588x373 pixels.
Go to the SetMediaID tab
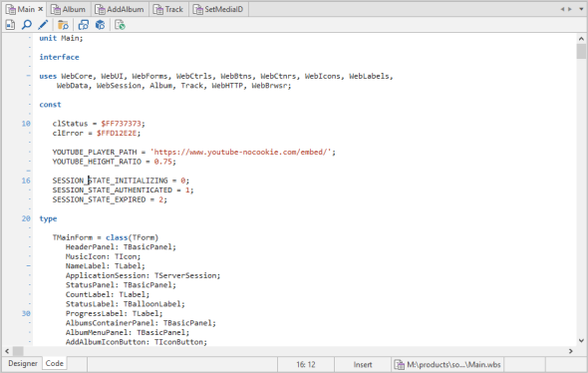click(218, 9)
